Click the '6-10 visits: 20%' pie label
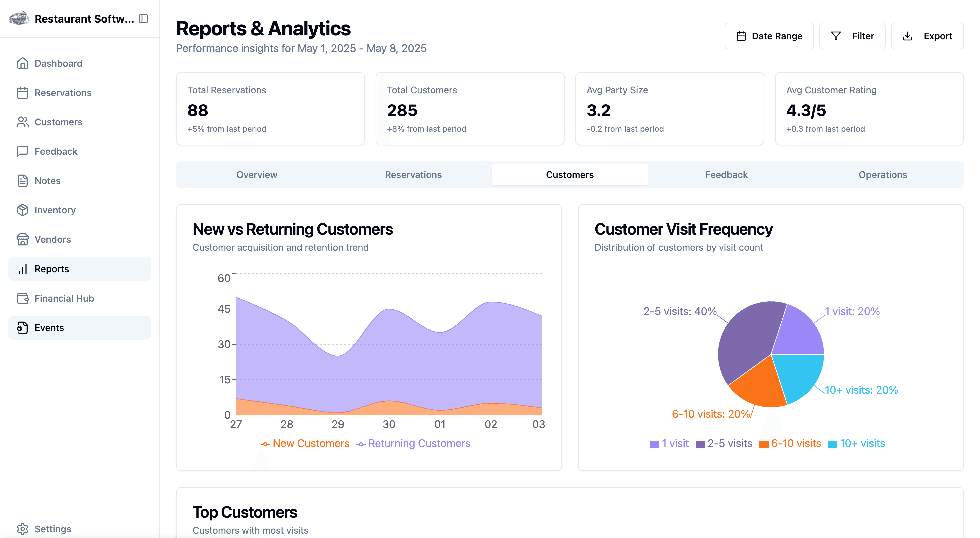This screenshot has height=538, width=980. click(x=711, y=414)
